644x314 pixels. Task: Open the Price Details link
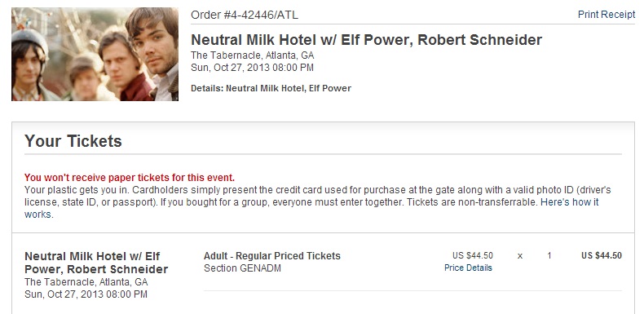[468, 268]
